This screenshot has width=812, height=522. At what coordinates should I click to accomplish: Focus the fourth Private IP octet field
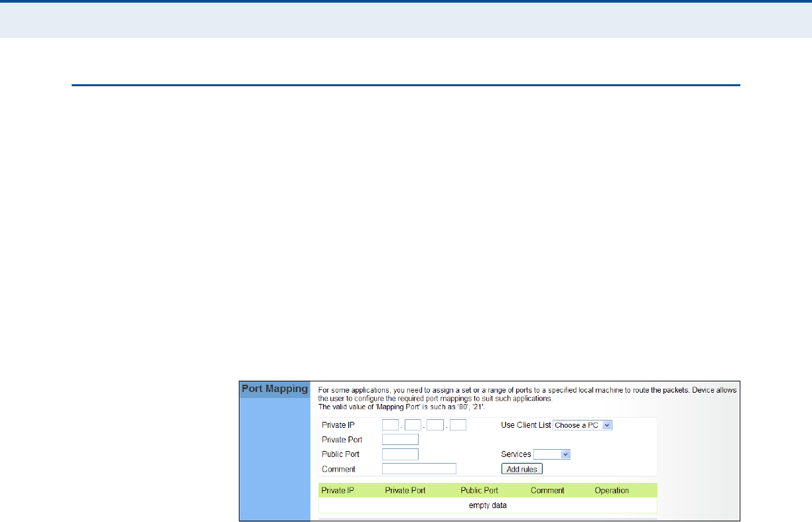click(458, 425)
